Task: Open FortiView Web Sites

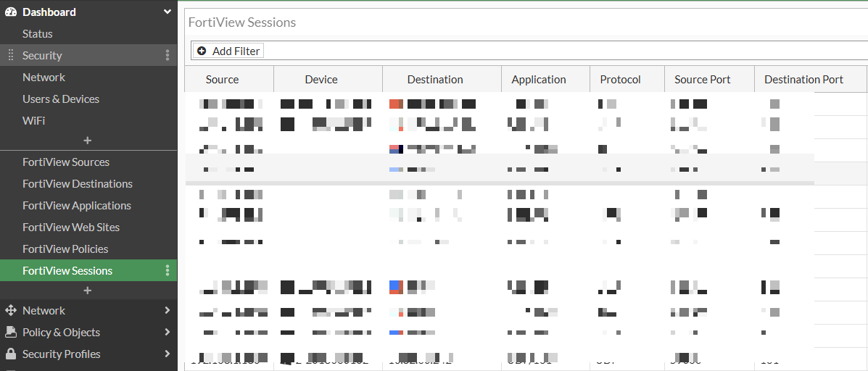Action: coord(71,228)
